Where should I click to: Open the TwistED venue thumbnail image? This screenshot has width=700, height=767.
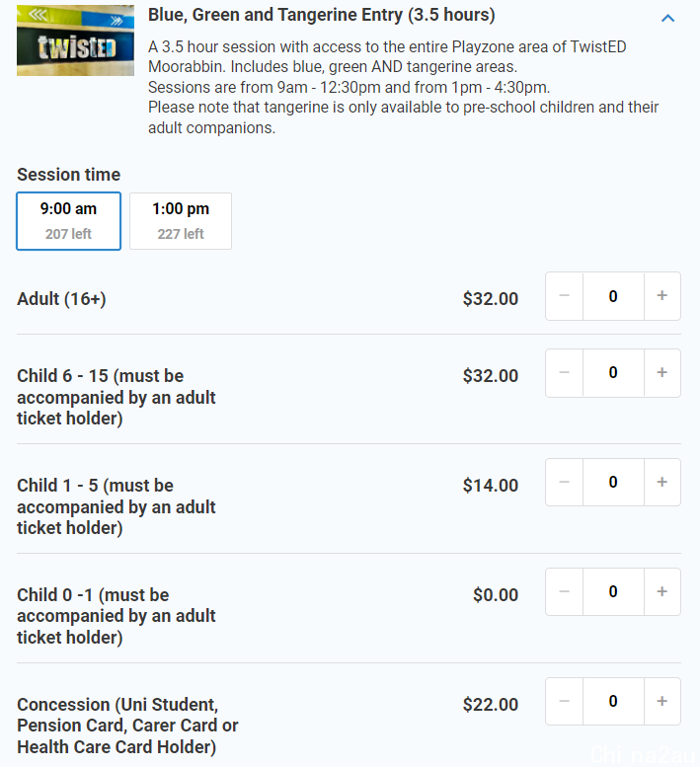75,40
